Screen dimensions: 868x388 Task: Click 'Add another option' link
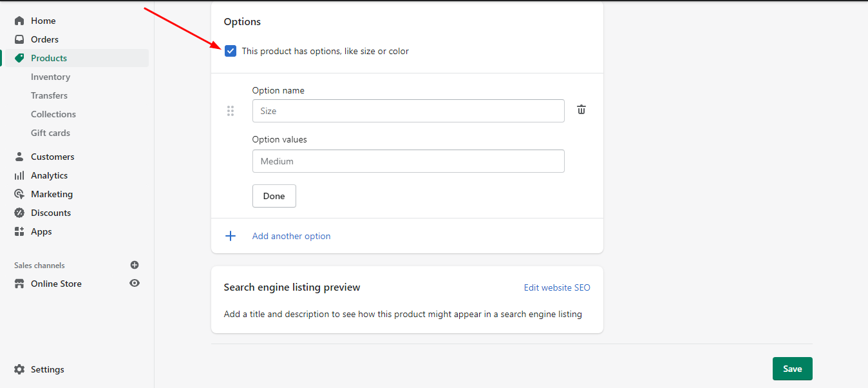coord(291,236)
